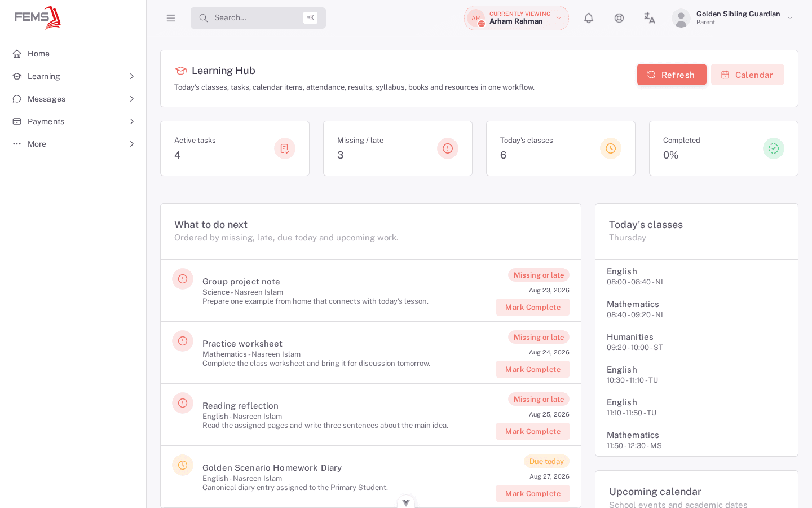Refresh the Learning Hub
The image size is (812, 508).
(672, 75)
